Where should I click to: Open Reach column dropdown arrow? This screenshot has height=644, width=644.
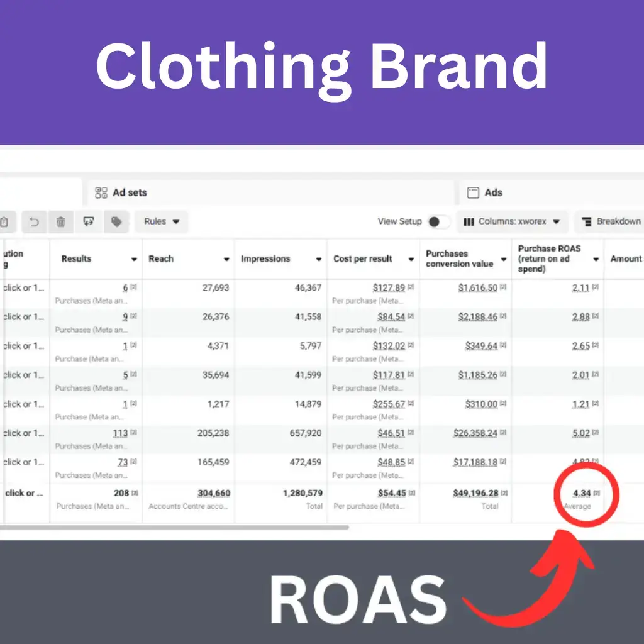point(226,259)
